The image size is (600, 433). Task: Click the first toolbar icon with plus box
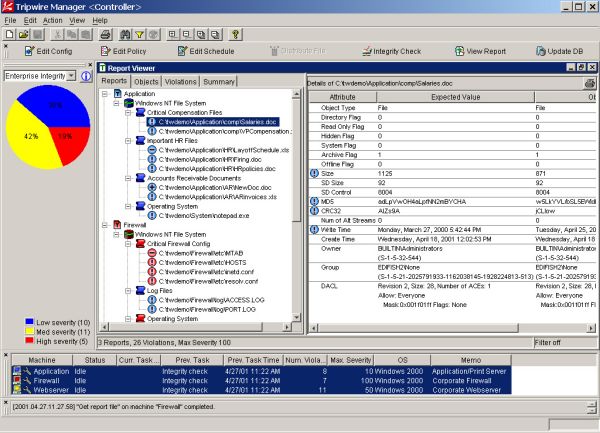coord(173,35)
